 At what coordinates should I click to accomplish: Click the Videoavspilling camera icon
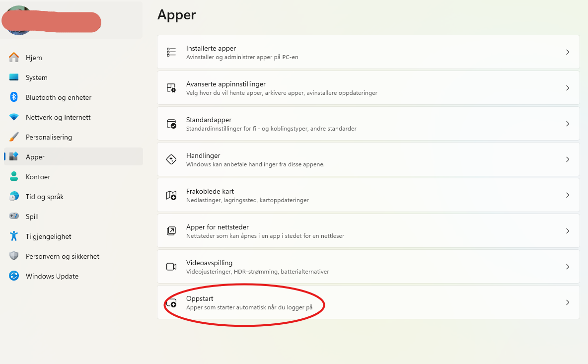tap(171, 267)
